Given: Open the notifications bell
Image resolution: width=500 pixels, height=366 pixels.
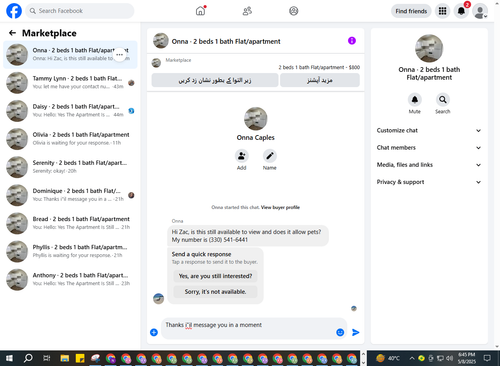Looking at the screenshot, I should click(x=461, y=11).
